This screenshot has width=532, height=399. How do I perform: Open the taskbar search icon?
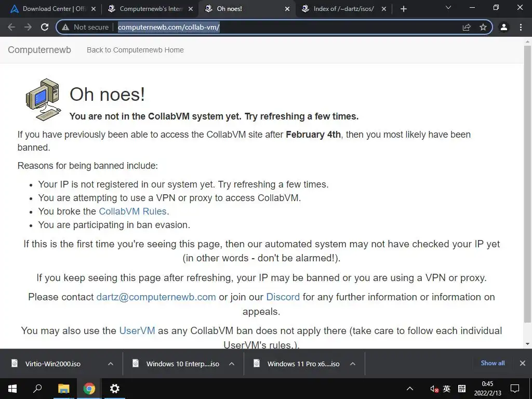[x=37, y=389]
